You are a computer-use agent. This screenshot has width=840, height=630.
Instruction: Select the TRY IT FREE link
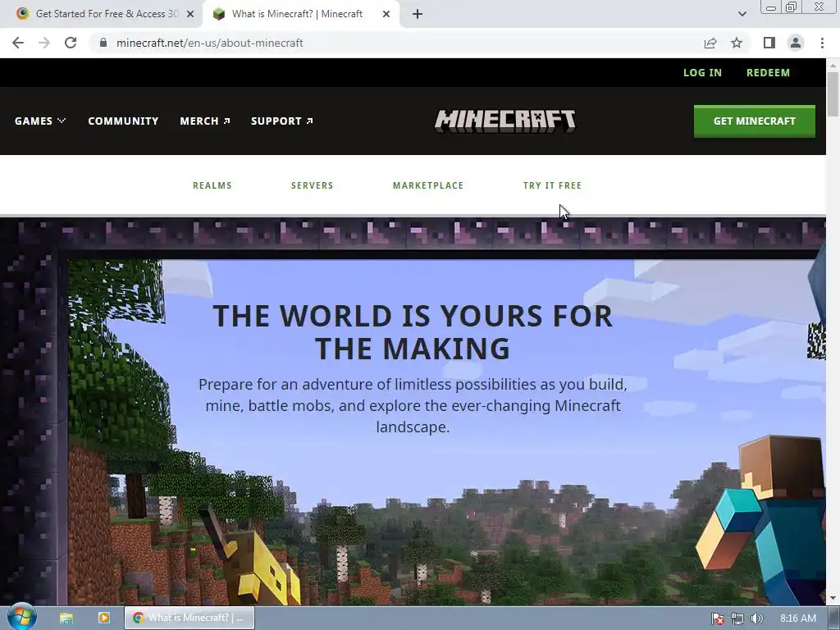552,185
